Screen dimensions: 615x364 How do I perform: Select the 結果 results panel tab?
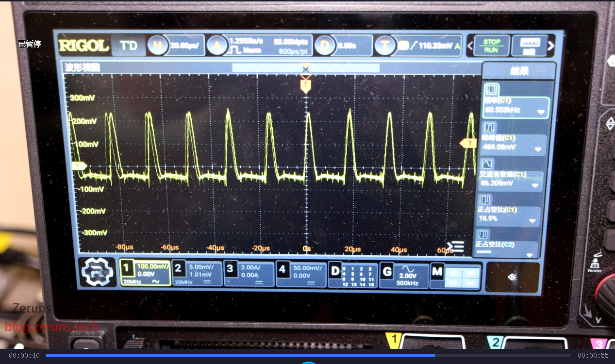pyautogui.click(x=518, y=71)
